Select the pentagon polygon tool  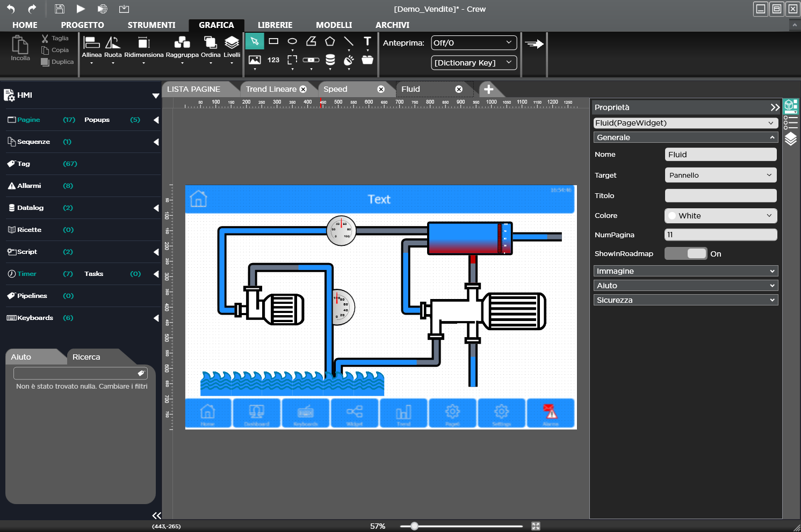pyautogui.click(x=330, y=41)
